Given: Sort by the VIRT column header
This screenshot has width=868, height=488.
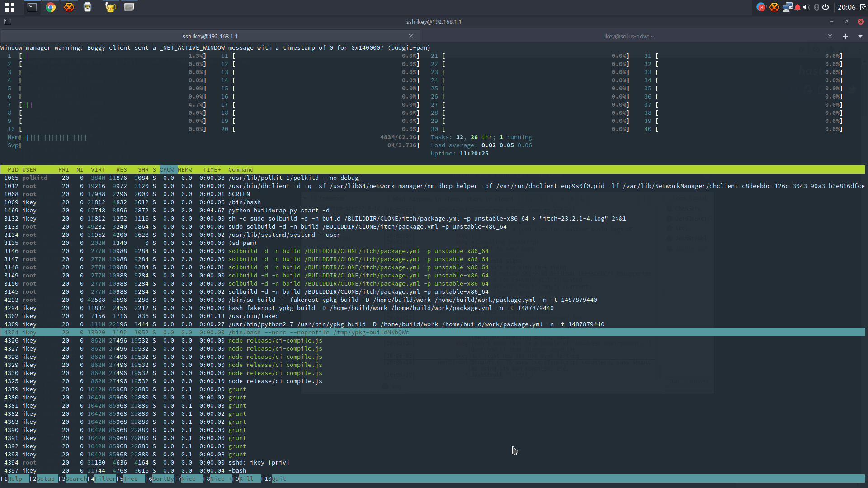Looking at the screenshot, I should pyautogui.click(x=98, y=170).
